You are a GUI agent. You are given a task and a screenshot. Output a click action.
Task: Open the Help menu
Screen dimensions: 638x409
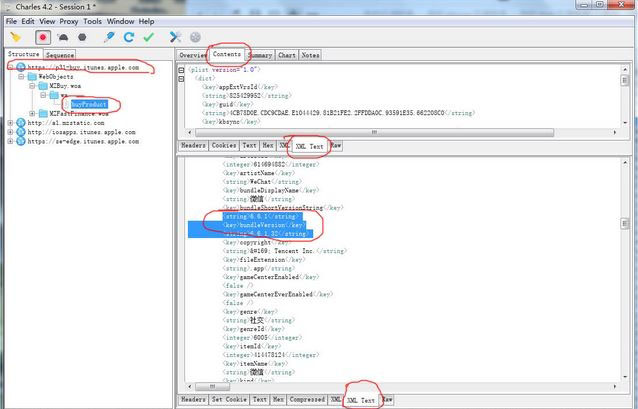click(146, 21)
